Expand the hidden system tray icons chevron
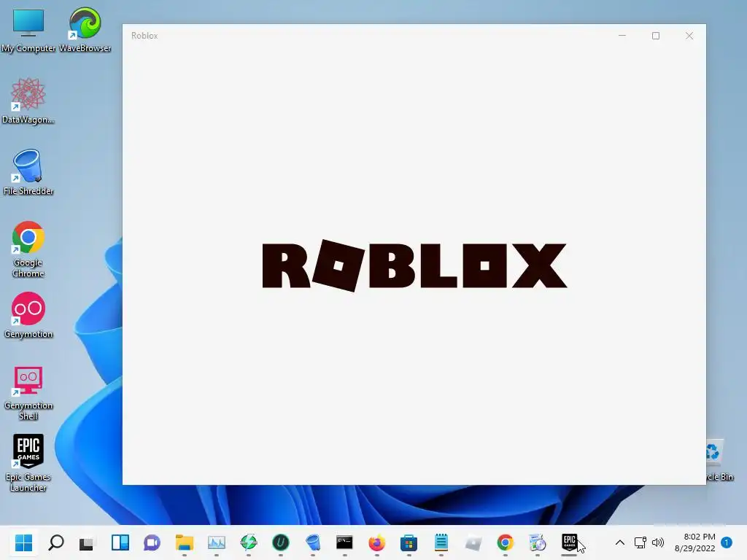 [620, 542]
